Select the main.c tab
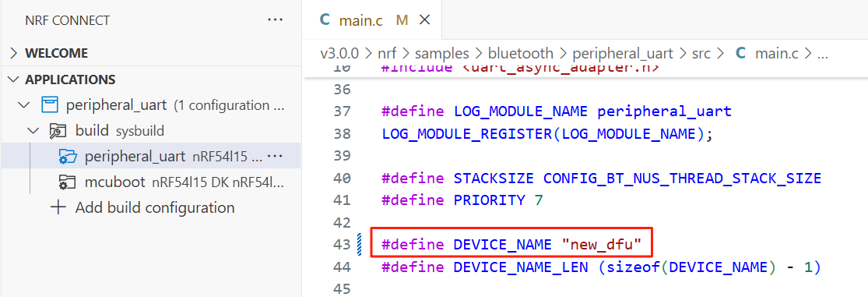Screen dimensions: 868x297 coord(374,20)
